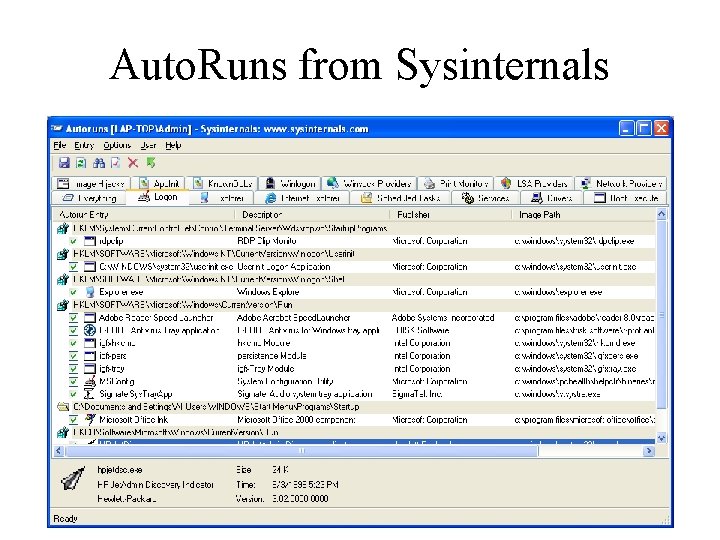Click the Description column header
Viewport: 720px width, 540px height.
coord(312,214)
